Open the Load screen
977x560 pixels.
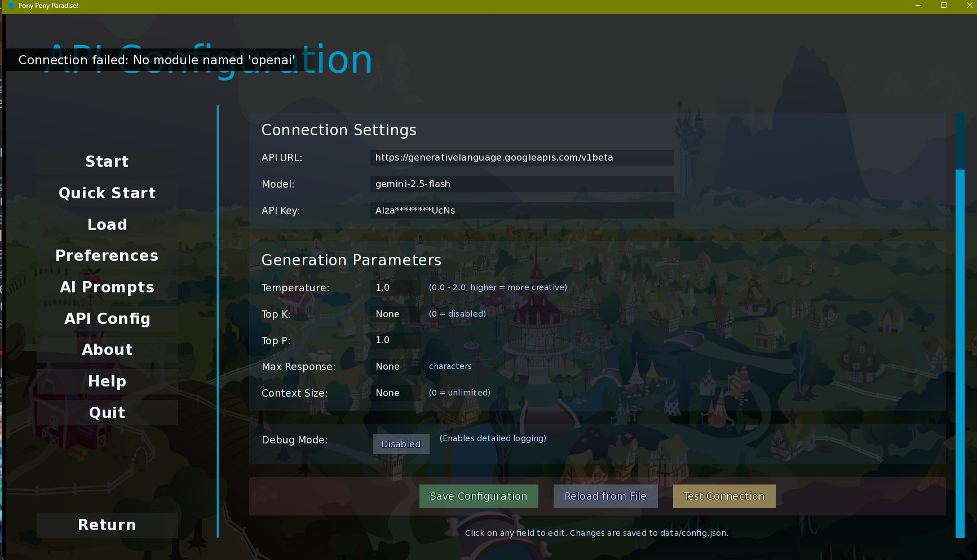coord(107,225)
